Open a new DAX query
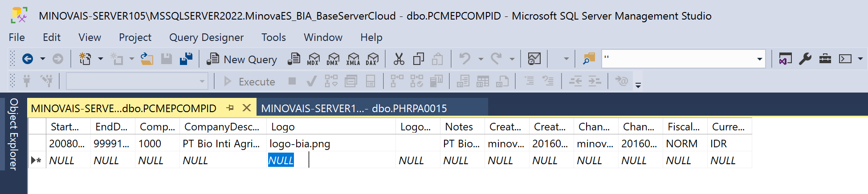Screen dimensions: 868x194 (372, 59)
